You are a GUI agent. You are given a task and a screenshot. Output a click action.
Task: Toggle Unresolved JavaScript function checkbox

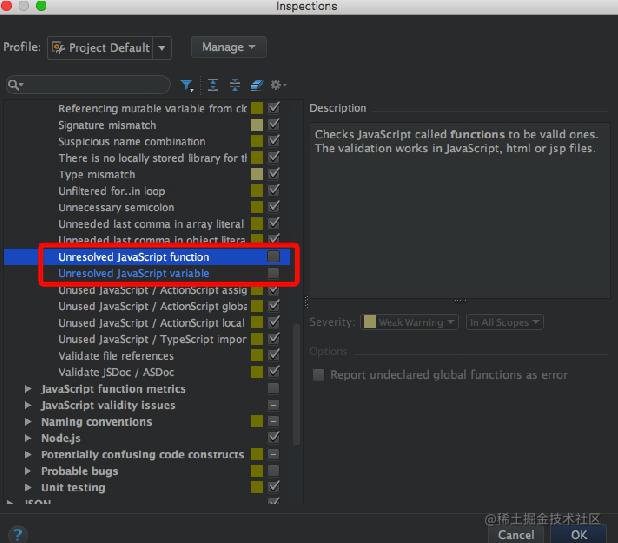tap(274, 257)
